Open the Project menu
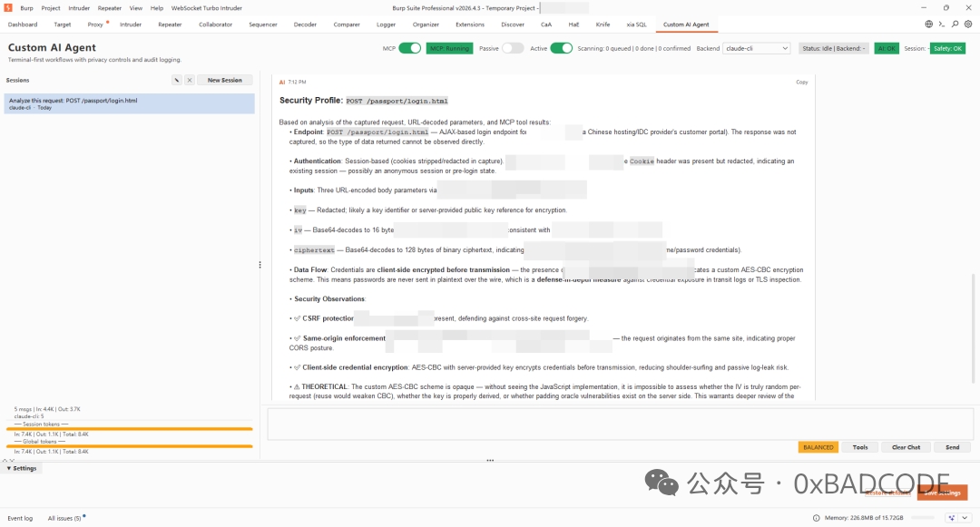The width and height of the screenshot is (980, 527). pos(51,8)
